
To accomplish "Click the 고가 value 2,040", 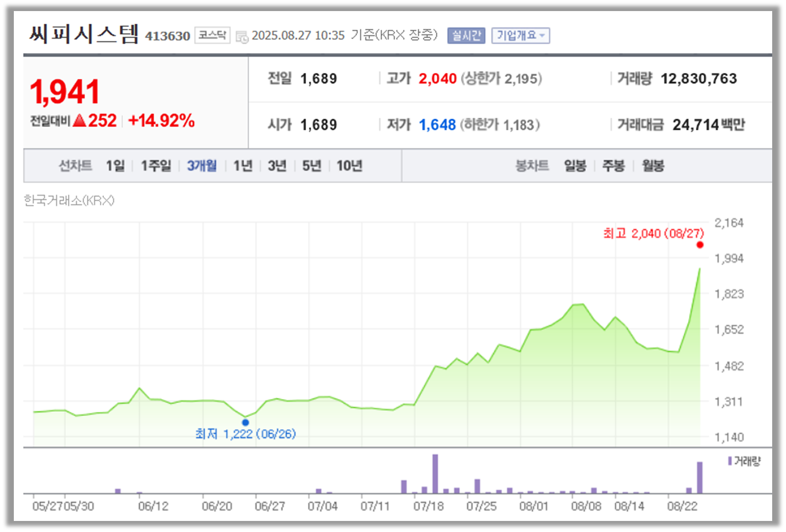I will click(438, 79).
